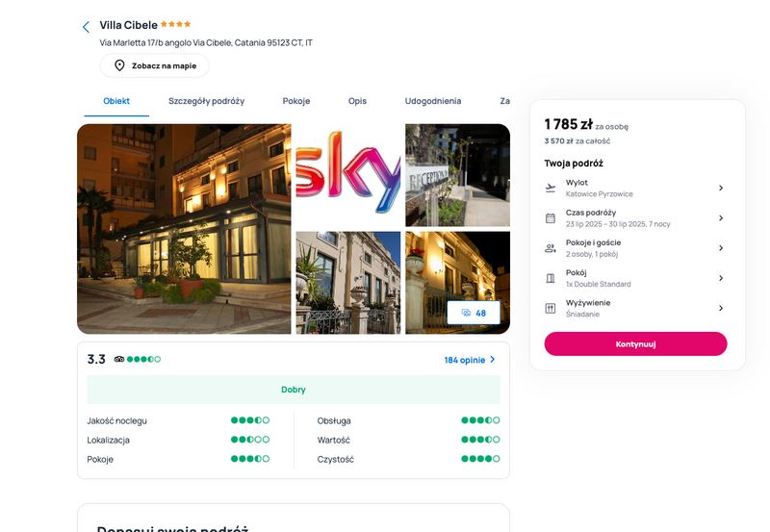Click the Obsługa label
Viewport: 770px width, 532px height.
point(334,421)
